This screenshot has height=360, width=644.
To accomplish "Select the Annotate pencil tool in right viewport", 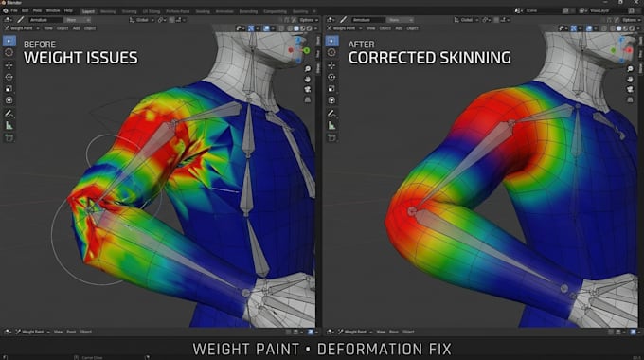I will click(x=331, y=114).
